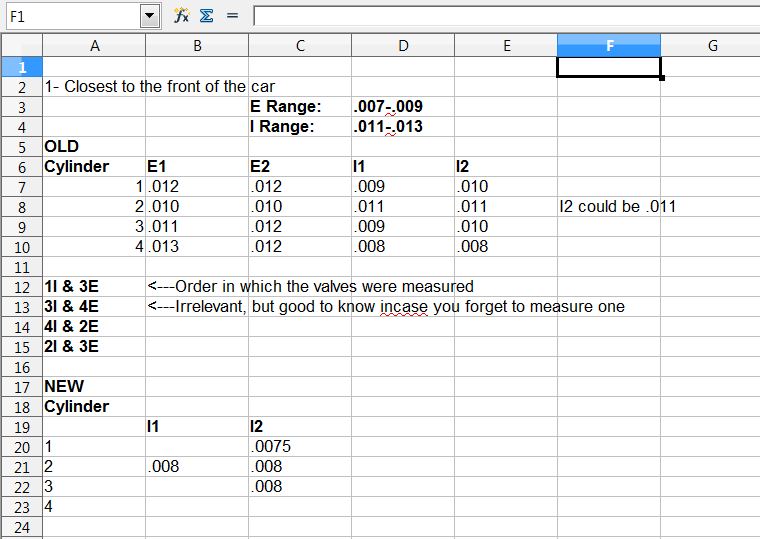760x539 pixels.
Task: Click the Sum sigma icon
Action: pos(206,16)
